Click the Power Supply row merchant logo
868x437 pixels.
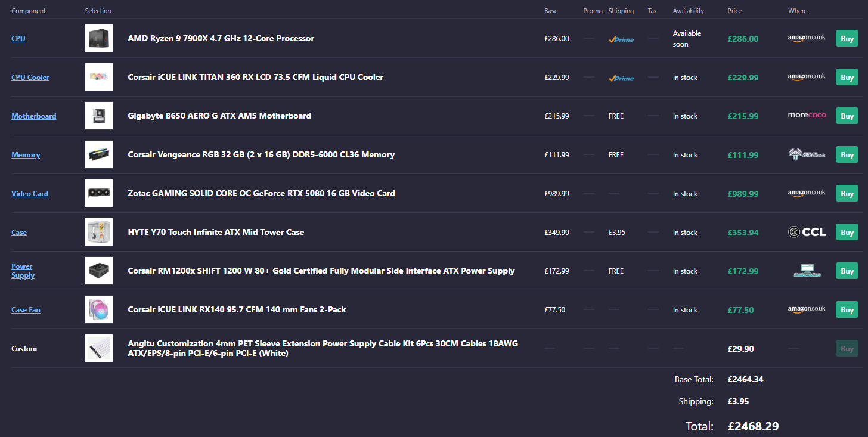807,271
